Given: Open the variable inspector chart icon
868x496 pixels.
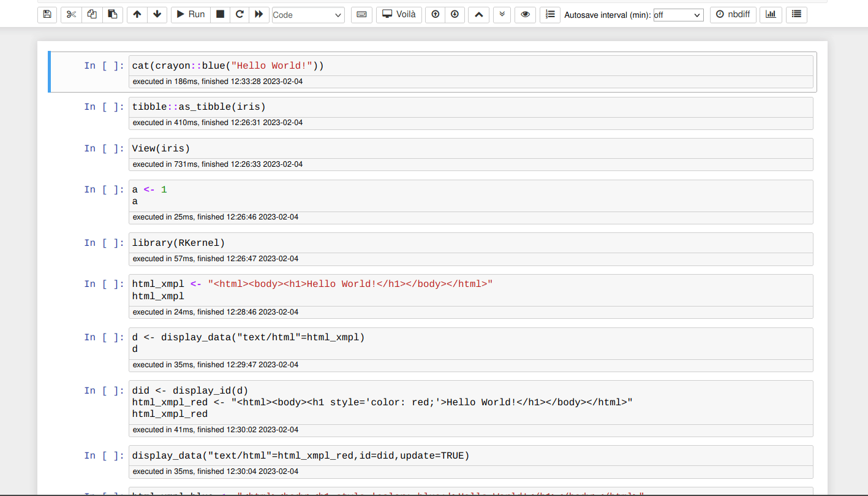Looking at the screenshot, I should tap(771, 14).
